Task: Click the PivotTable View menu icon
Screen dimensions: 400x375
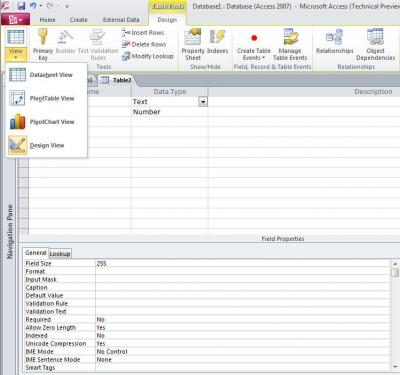Action: [x=17, y=98]
